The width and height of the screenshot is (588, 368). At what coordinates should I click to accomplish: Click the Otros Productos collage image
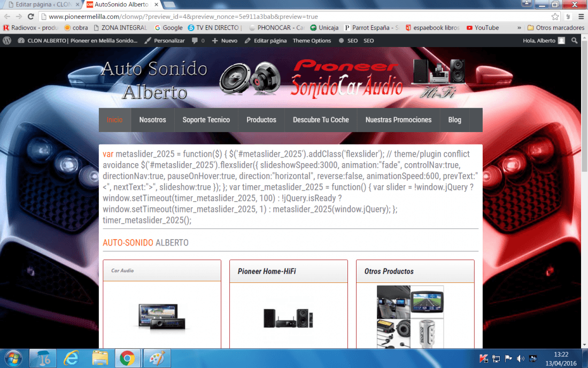coord(410,317)
